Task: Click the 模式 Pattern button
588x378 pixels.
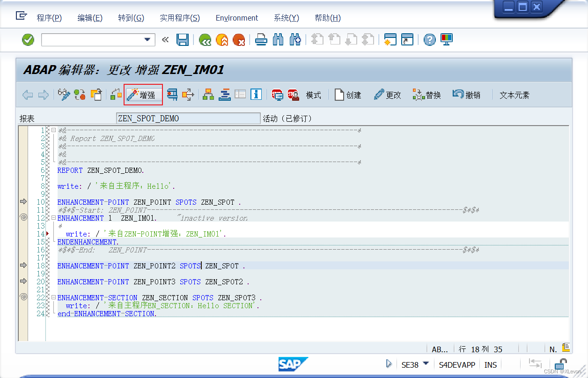Action: pyautogui.click(x=313, y=95)
